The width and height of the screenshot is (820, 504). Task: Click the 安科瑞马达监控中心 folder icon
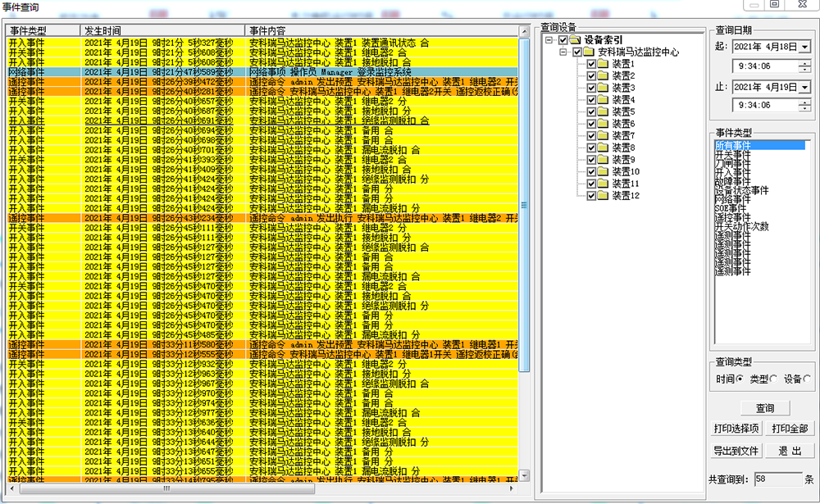[x=589, y=52]
